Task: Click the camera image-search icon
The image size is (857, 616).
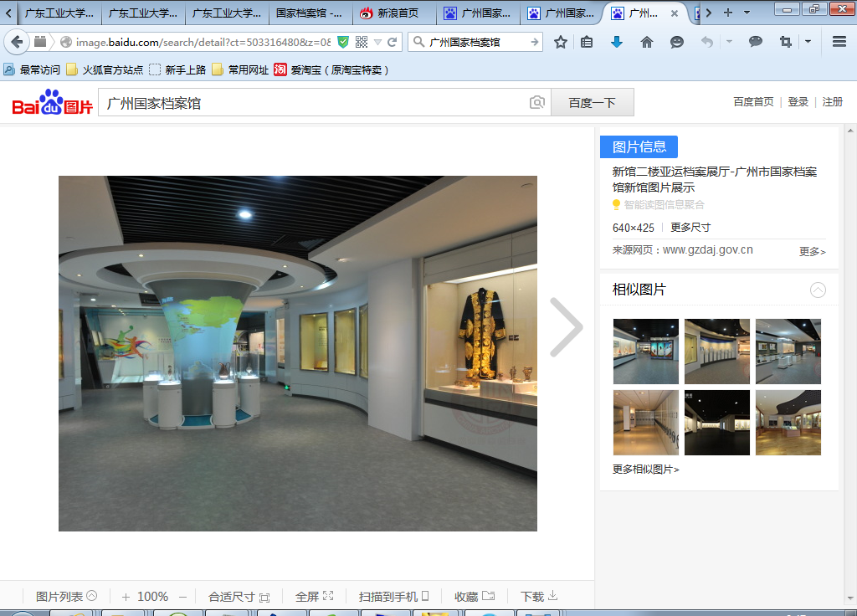Action: [537, 103]
